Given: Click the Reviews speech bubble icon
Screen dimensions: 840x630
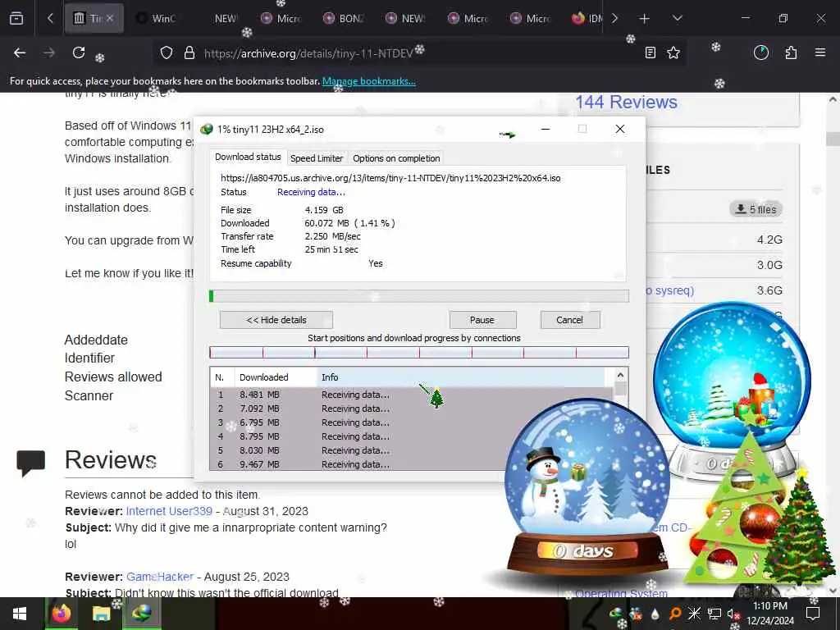Looking at the screenshot, I should click(31, 463).
